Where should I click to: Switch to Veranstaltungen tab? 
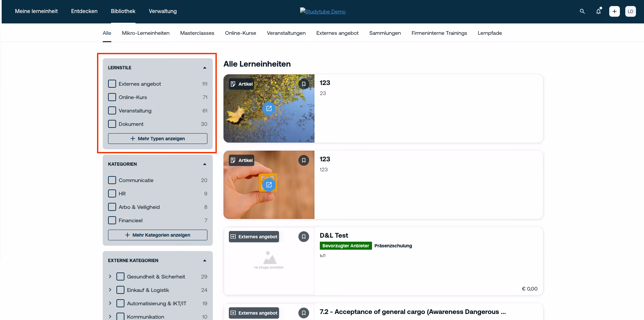point(286,33)
